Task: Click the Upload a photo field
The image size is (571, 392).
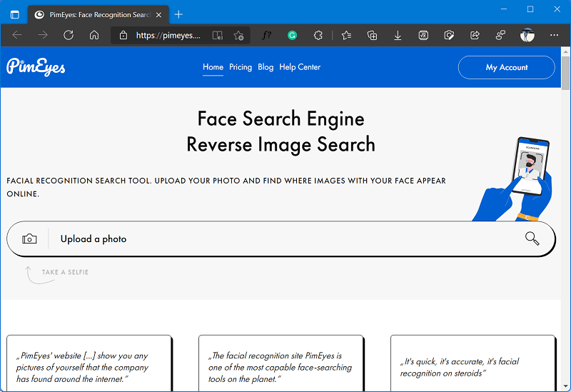Action: click(x=281, y=238)
